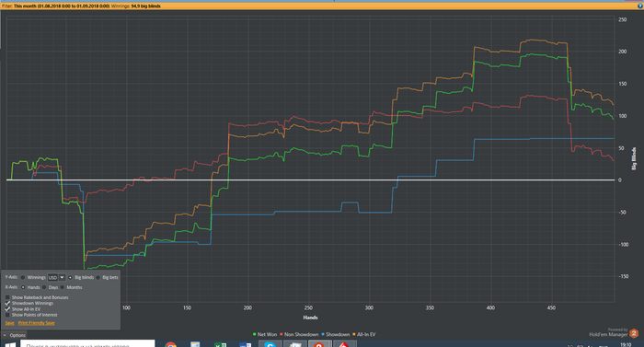Click the Print Friendly Save link
Image resolution: width=644 pixels, height=347 pixels.
tap(36, 323)
